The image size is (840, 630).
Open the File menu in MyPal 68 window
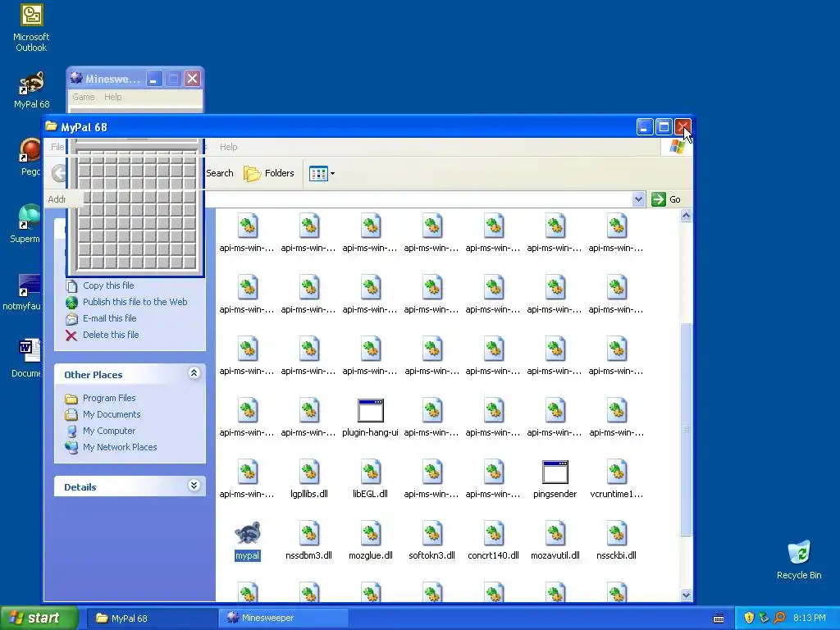pos(57,147)
